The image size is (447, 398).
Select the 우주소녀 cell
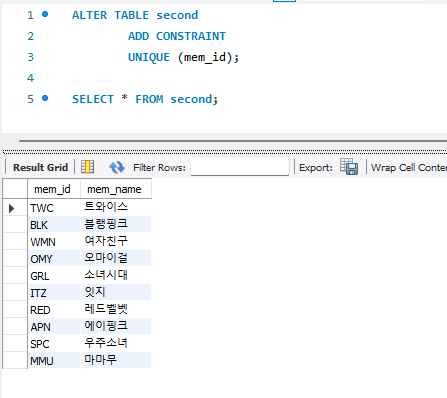coord(116,344)
